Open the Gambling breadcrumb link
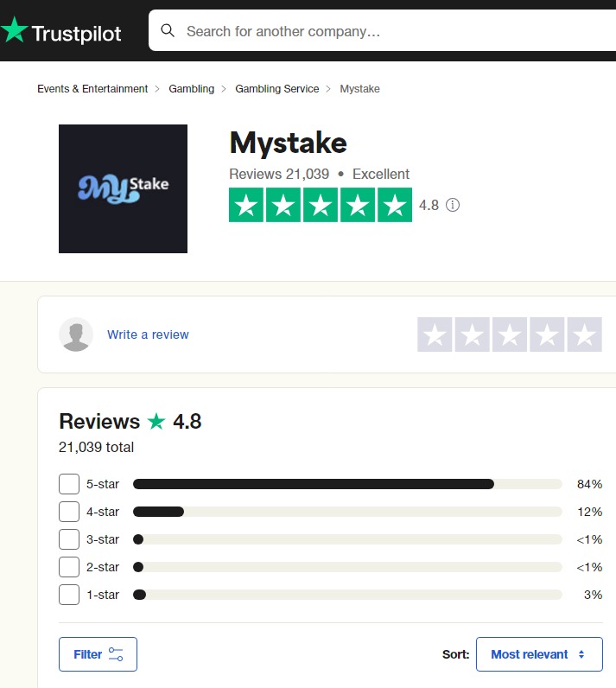Image resolution: width=616 pixels, height=688 pixels. pyautogui.click(x=191, y=89)
